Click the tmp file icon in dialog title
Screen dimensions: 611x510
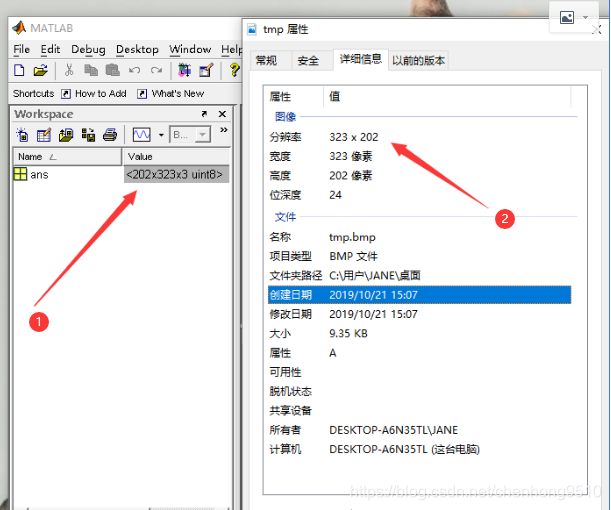pyautogui.click(x=252, y=30)
